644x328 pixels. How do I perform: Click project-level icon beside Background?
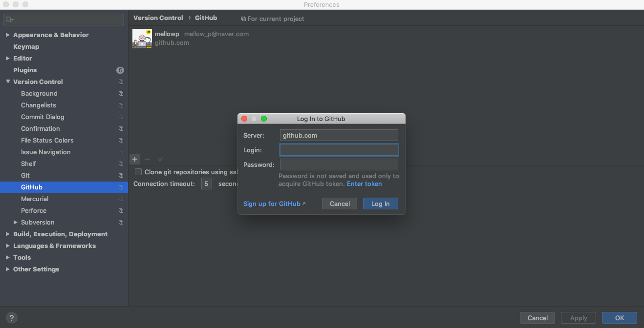pyautogui.click(x=121, y=94)
